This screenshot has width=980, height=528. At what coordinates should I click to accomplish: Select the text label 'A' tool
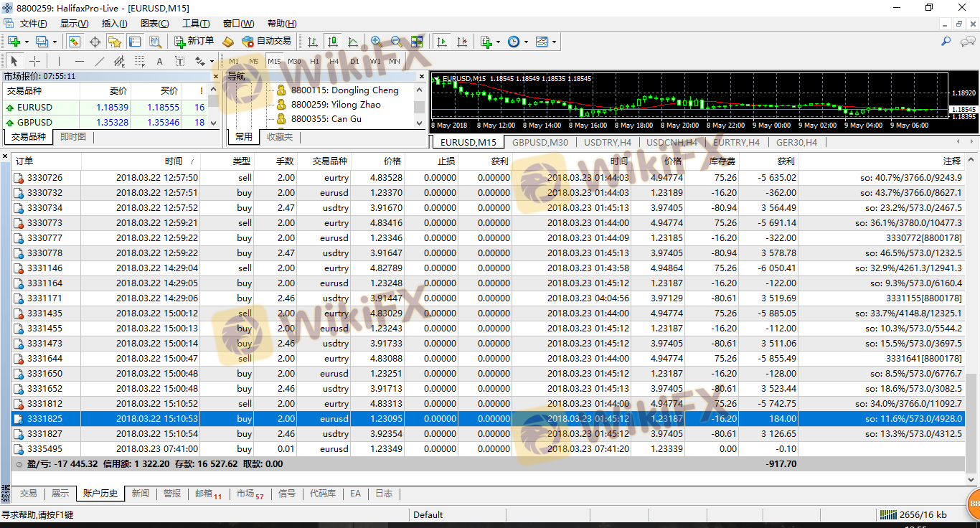pos(159,62)
